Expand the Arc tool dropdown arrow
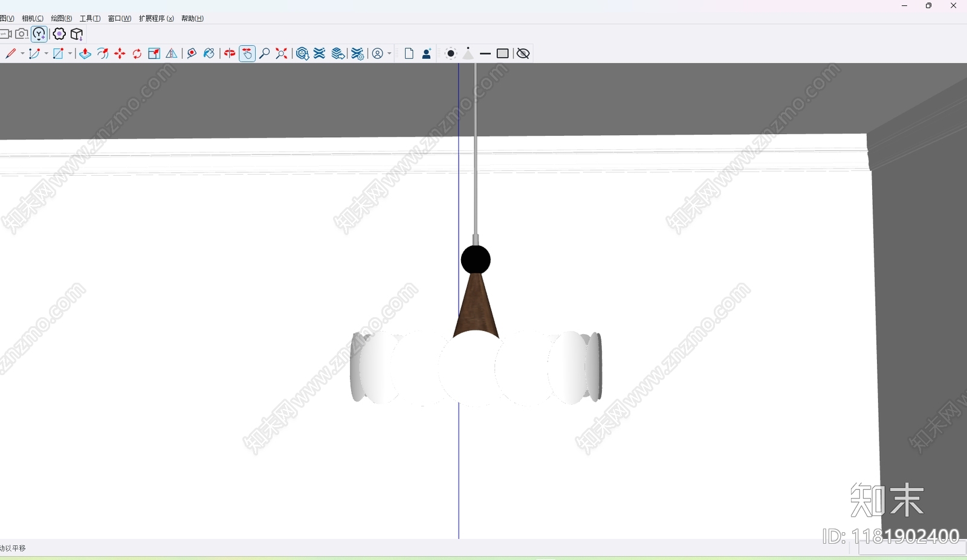The height and width of the screenshot is (560, 967). click(46, 54)
